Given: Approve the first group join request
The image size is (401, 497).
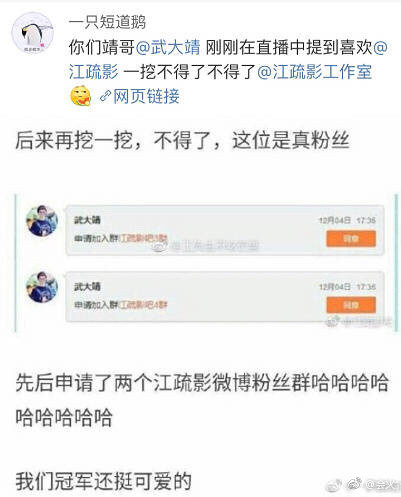Looking at the screenshot, I should pyautogui.click(x=351, y=238).
